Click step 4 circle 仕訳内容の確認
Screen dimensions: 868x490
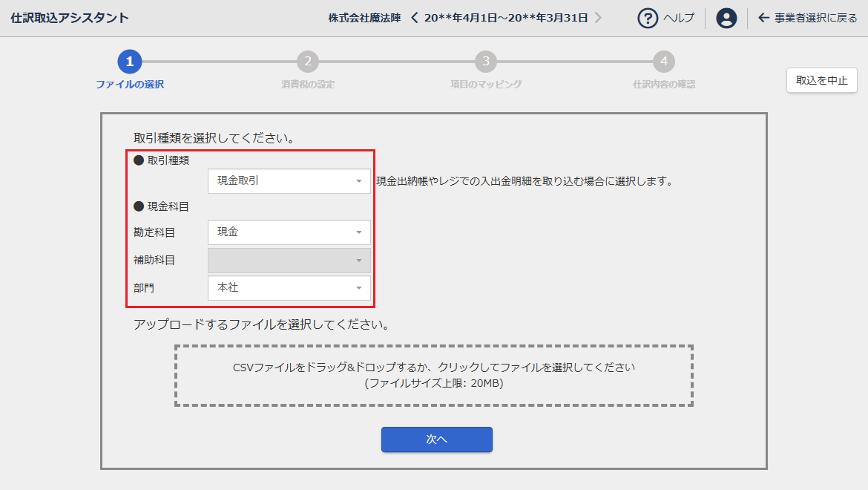pos(664,62)
